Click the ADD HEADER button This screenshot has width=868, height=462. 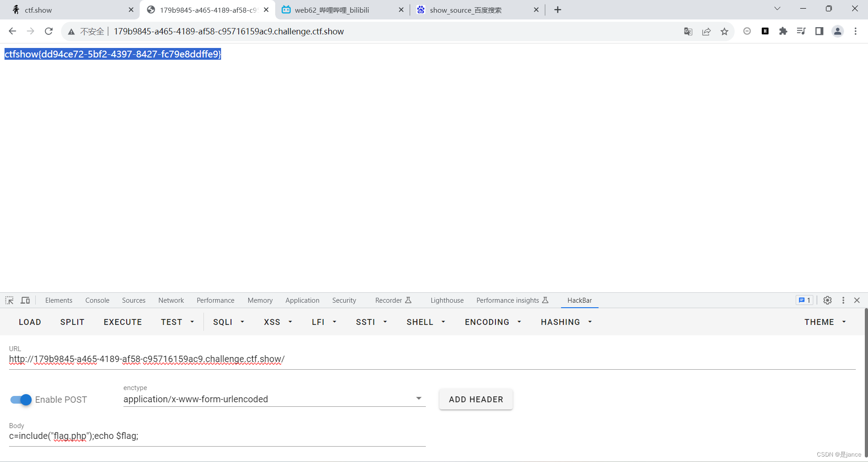(476, 399)
